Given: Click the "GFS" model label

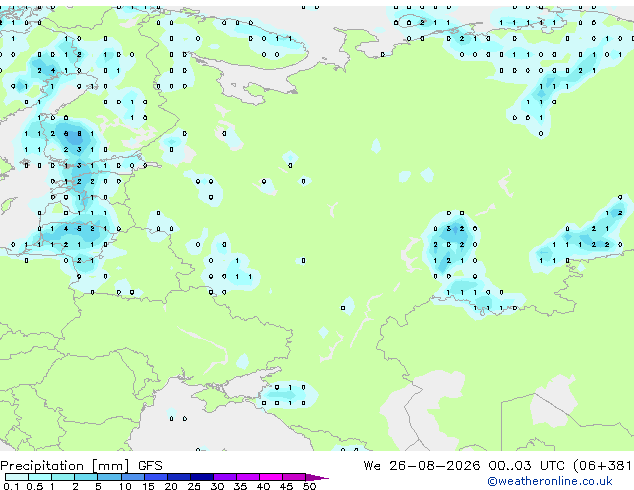Looking at the screenshot, I should click(x=150, y=466).
